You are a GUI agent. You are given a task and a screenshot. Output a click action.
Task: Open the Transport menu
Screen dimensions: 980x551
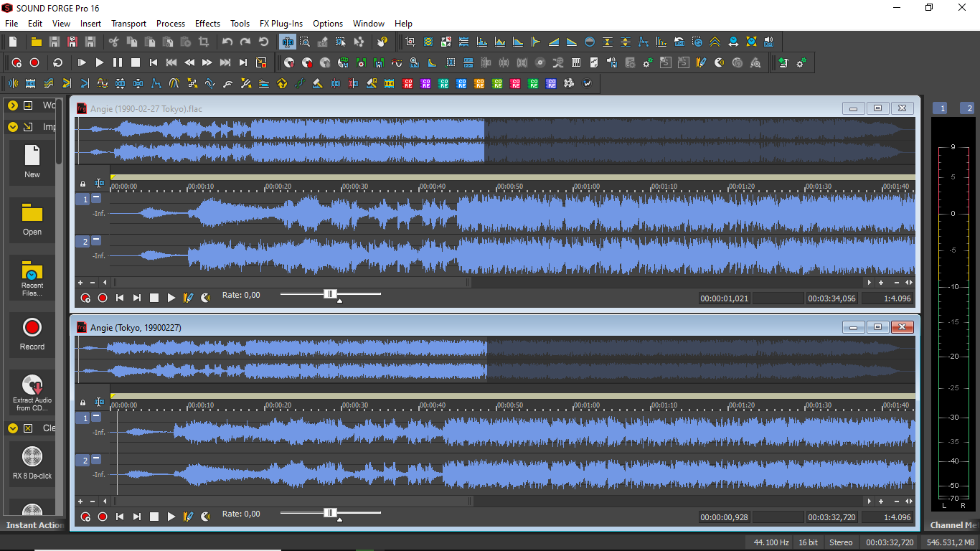coord(128,24)
